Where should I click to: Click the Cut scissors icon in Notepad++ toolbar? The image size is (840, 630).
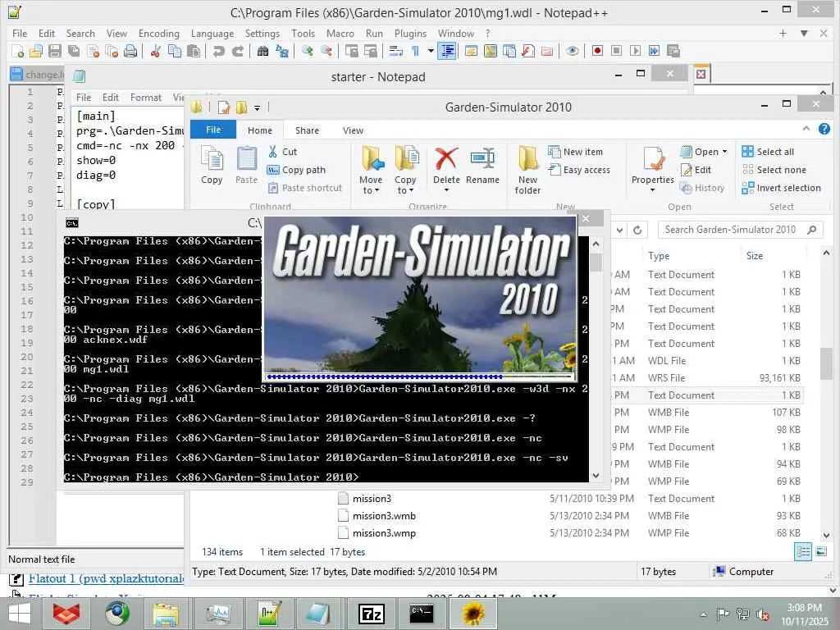156,51
